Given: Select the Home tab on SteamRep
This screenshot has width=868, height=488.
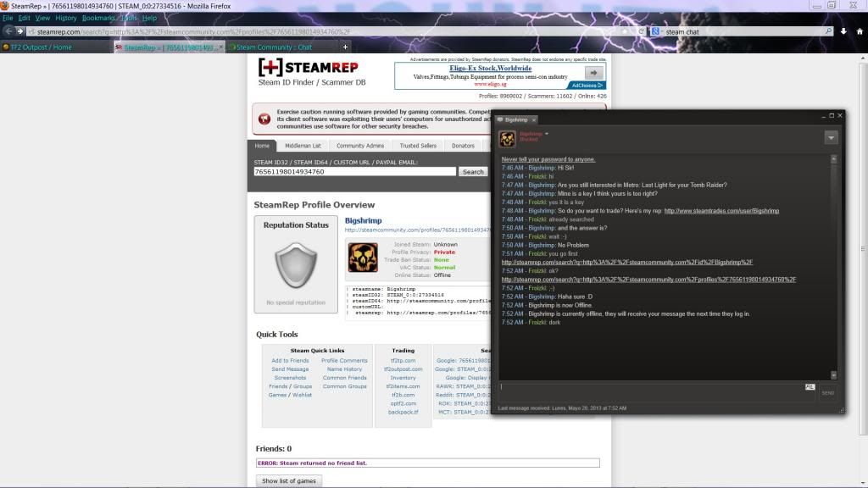Looking at the screenshot, I should pos(262,146).
